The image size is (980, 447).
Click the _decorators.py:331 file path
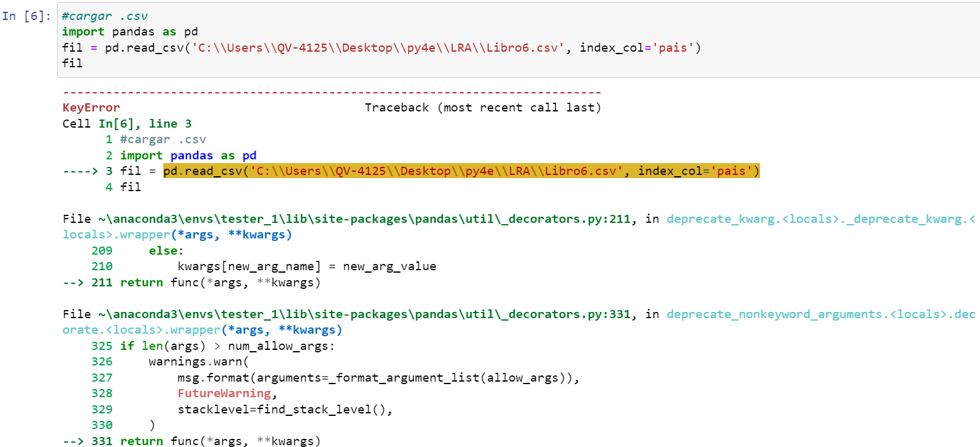tap(364, 314)
